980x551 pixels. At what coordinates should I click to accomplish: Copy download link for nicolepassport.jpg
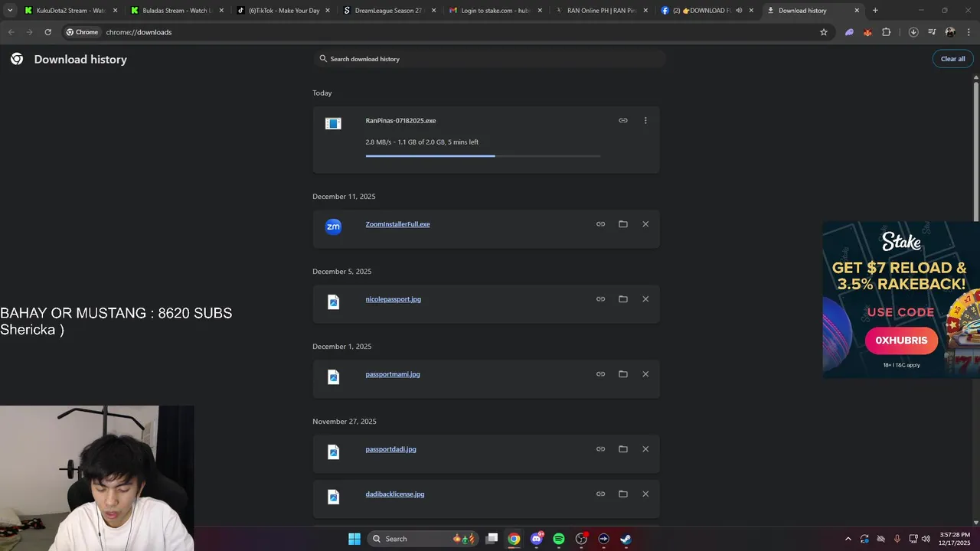(601, 299)
